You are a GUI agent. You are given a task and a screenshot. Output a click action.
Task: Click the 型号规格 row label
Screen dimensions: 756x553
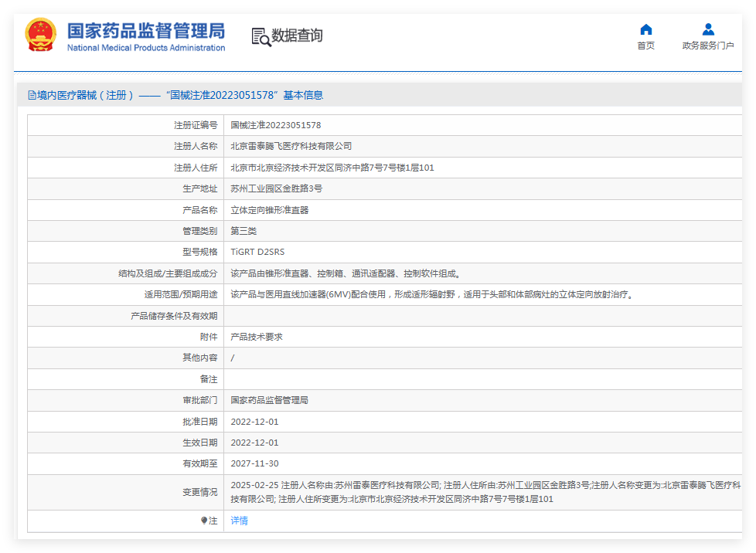point(200,252)
